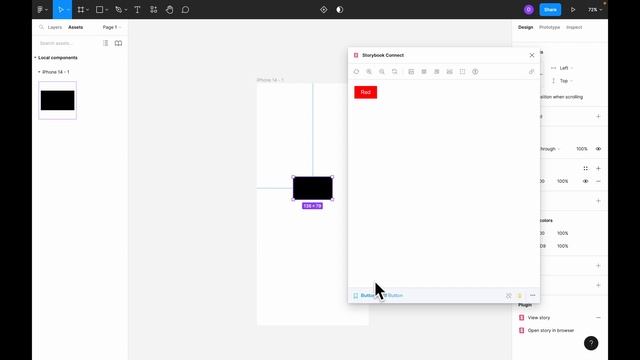Select the Comment tool
This screenshot has height=360, width=640.
click(185, 9)
